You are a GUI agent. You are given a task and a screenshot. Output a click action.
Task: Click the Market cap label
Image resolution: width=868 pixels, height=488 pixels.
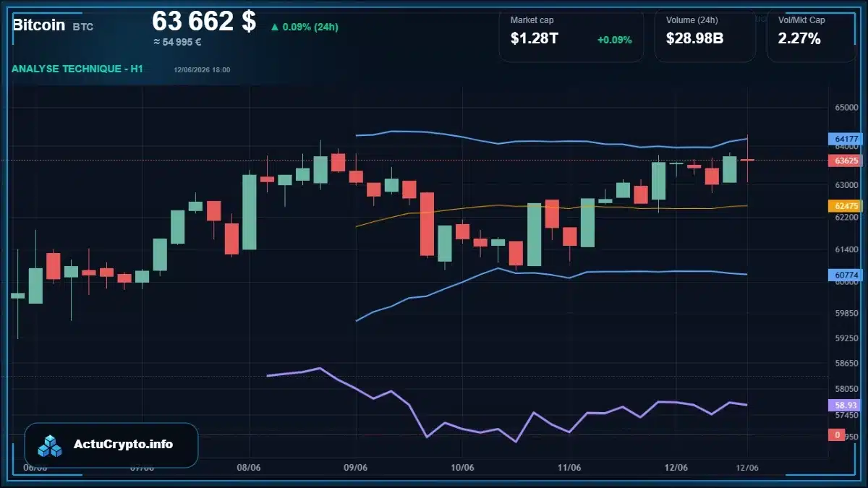(532, 20)
